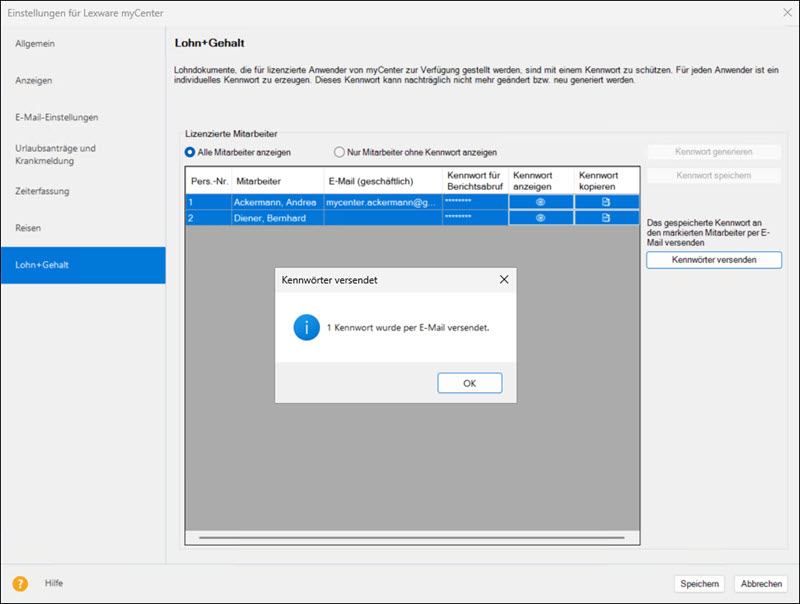Image resolution: width=800 pixels, height=604 pixels.
Task: Click Kennwort für Berichtsabruf column header
Action: (x=476, y=181)
